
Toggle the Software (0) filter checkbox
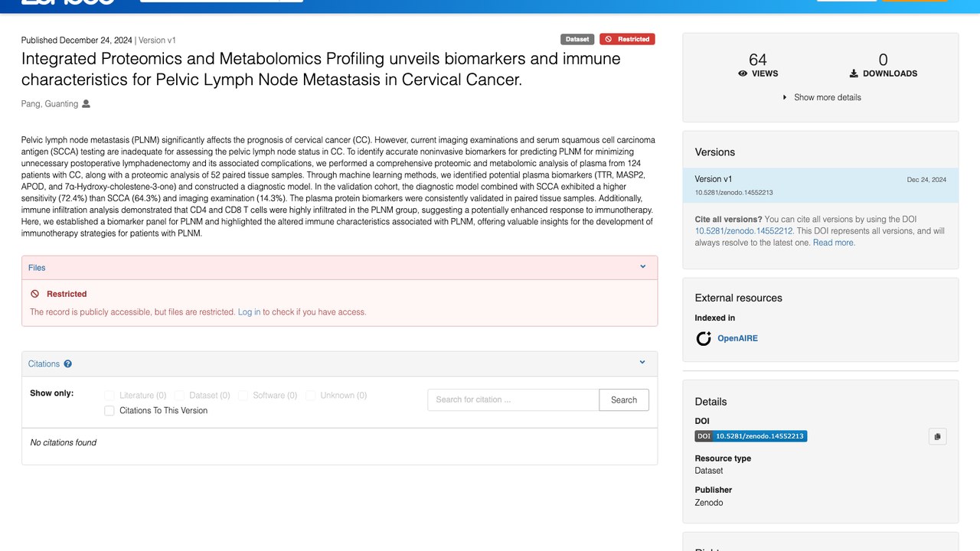point(243,396)
